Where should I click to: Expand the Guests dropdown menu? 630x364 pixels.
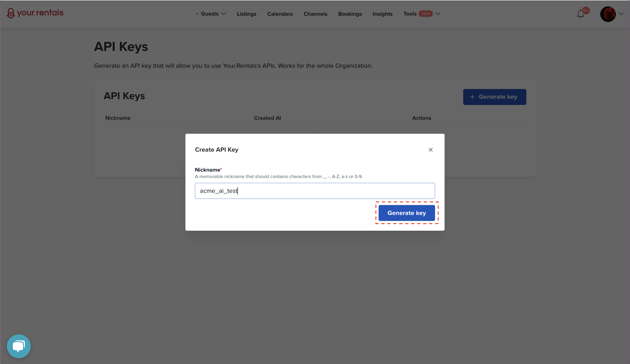point(213,14)
